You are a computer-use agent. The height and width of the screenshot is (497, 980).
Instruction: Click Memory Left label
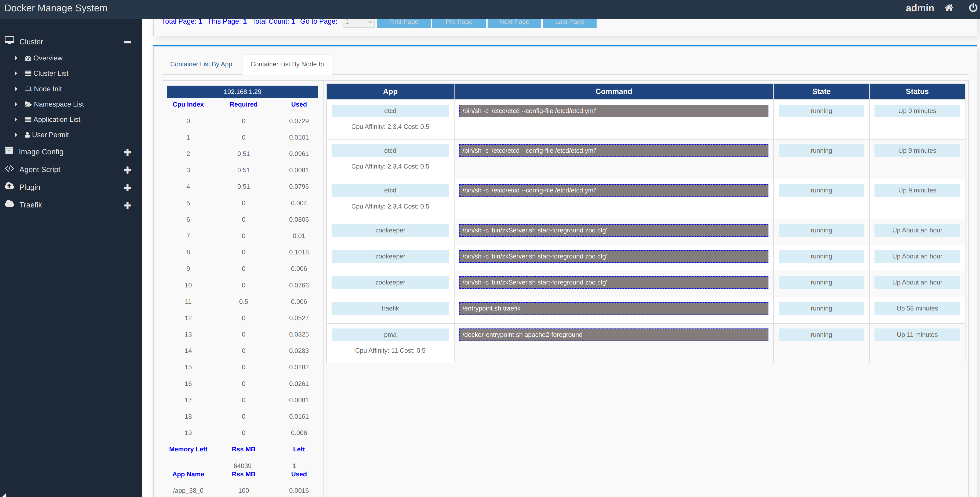pyautogui.click(x=188, y=450)
